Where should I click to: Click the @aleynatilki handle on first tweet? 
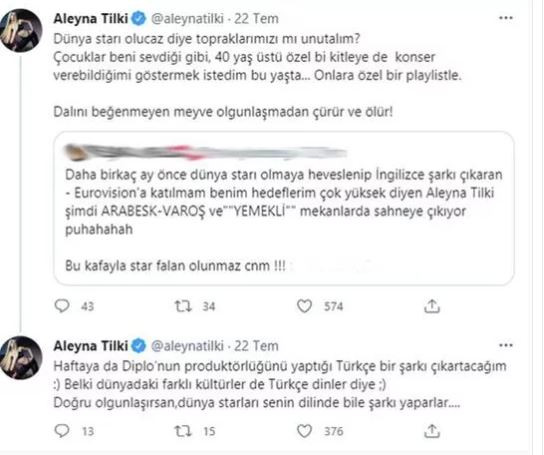[x=187, y=18]
